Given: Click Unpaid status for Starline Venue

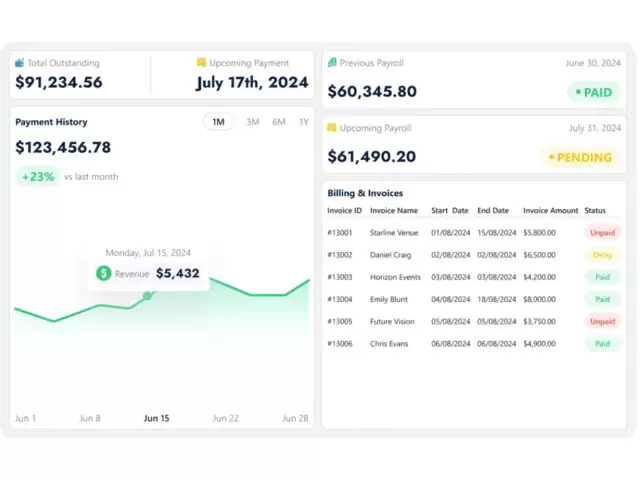Looking at the screenshot, I should 602,232.
